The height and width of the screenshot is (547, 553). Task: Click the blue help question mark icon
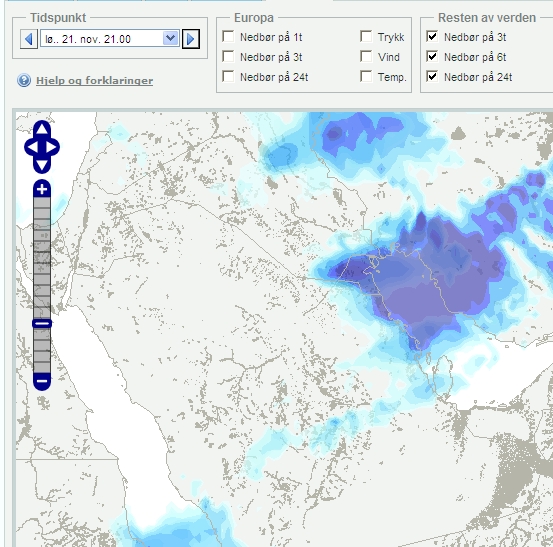pos(24,80)
